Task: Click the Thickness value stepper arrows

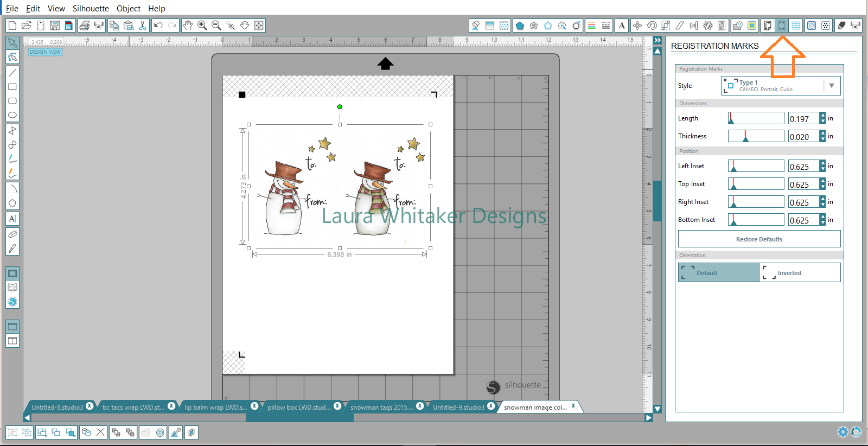Action: [x=823, y=136]
